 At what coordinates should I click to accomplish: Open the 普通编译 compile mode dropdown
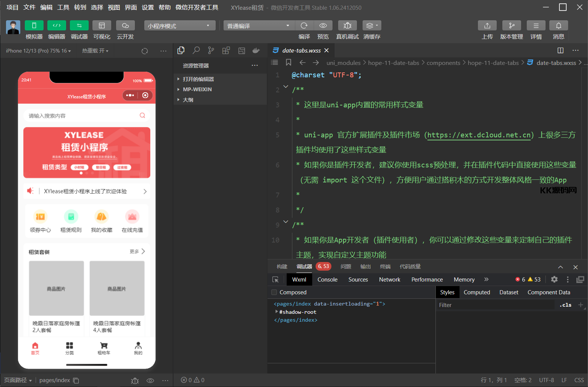point(259,26)
